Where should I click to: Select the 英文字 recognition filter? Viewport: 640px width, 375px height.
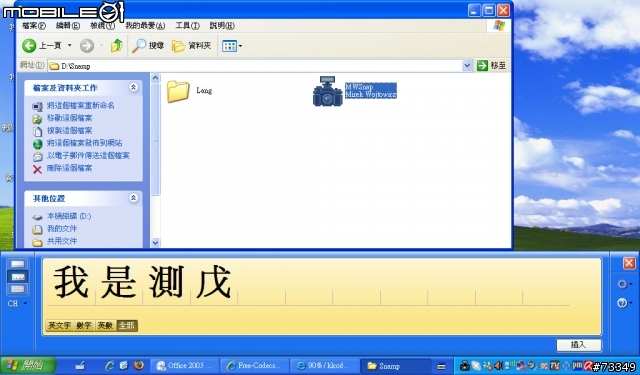pos(60,326)
